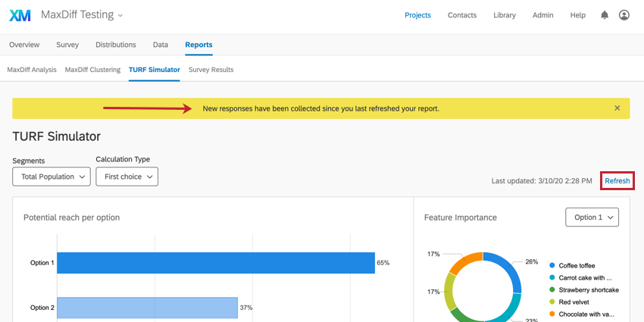The height and width of the screenshot is (322, 644).
Task: Dismiss the yellow new responses banner
Action: 617,108
